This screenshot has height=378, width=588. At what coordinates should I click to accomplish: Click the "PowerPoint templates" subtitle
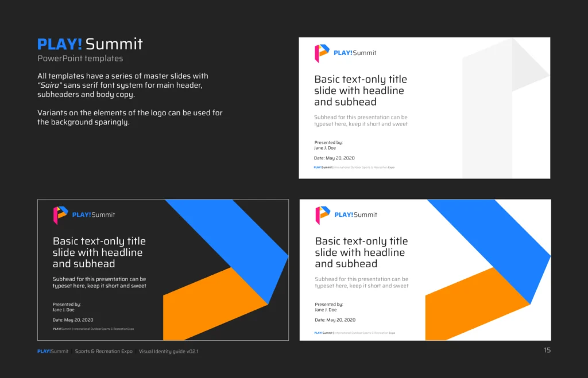pos(80,59)
